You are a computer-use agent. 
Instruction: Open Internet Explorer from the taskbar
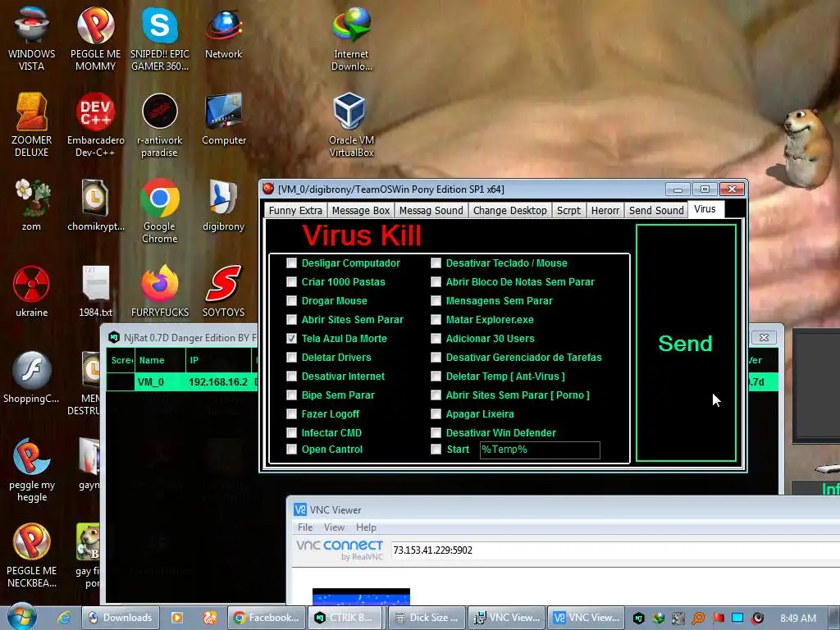click(64, 618)
